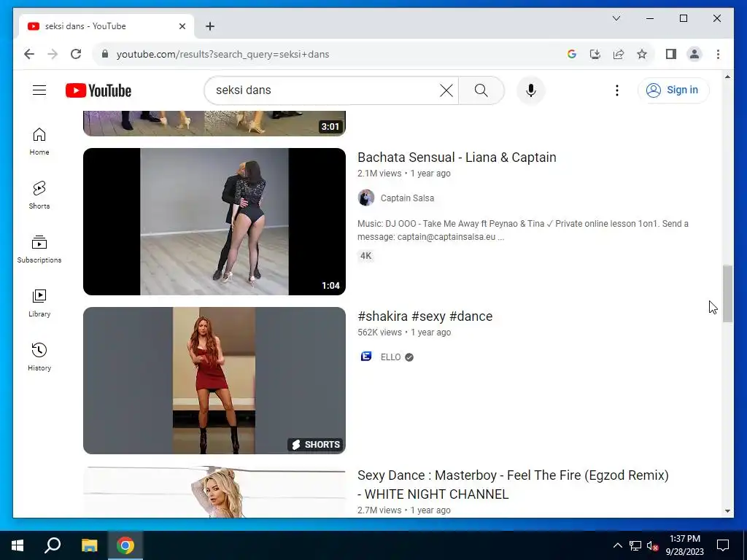The height and width of the screenshot is (560, 747).
Task: Open History in the sidebar
Action: coord(39,357)
